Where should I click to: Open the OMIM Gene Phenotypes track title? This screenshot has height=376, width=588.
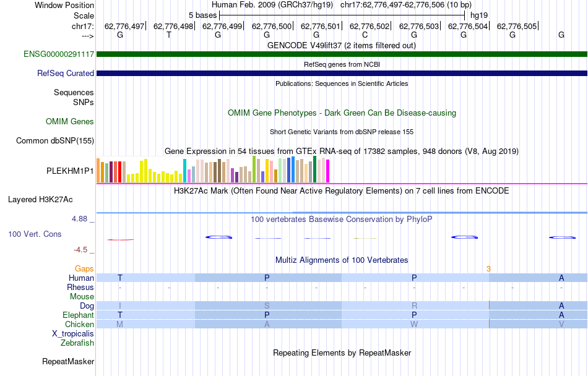point(342,113)
